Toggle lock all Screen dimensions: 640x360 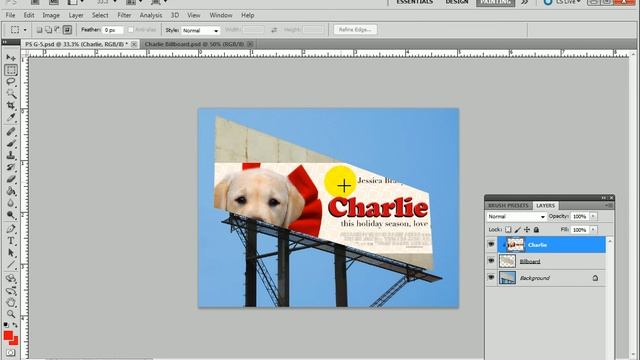tap(536, 230)
